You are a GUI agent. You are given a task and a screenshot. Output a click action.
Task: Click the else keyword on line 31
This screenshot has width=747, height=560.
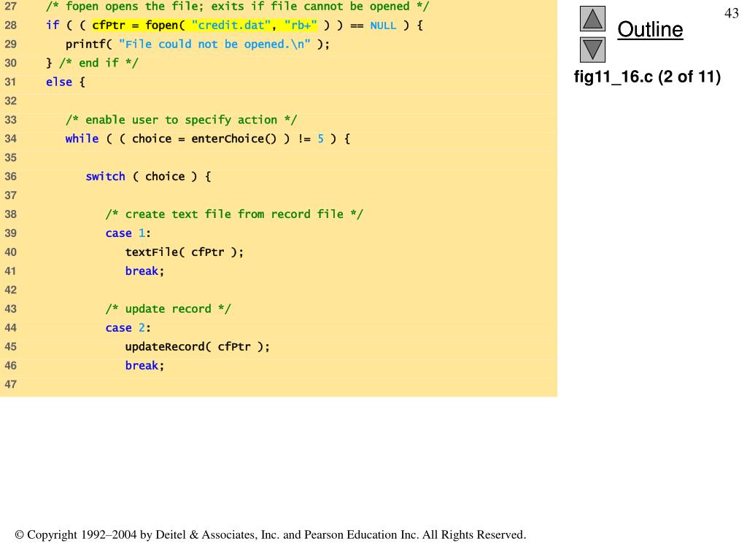(x=59, y=82)
